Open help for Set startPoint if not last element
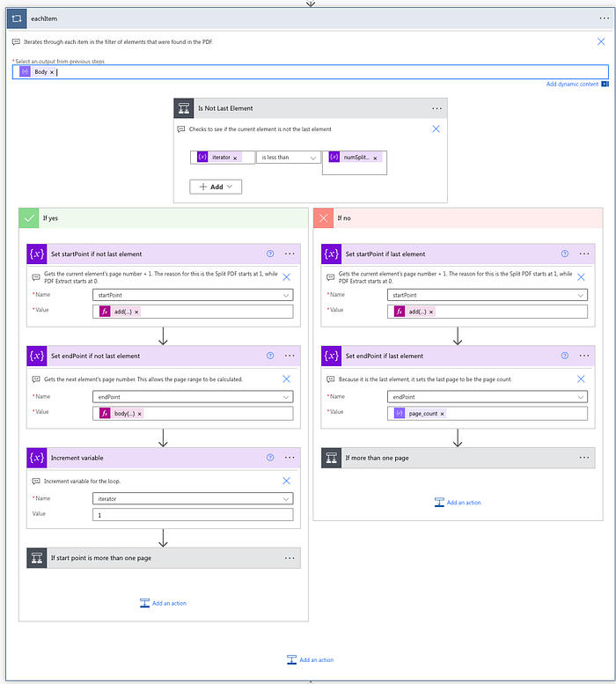 pyautogui.click(x=270, y=254)
